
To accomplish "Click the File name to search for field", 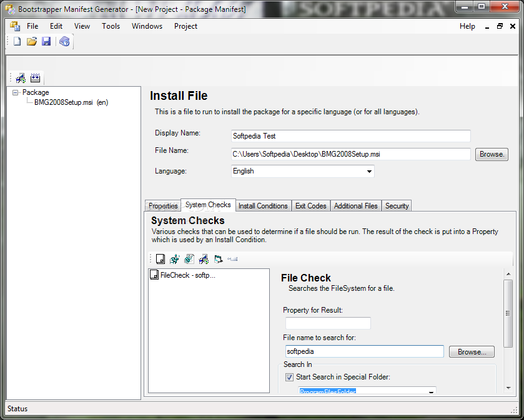I will 364,351.
